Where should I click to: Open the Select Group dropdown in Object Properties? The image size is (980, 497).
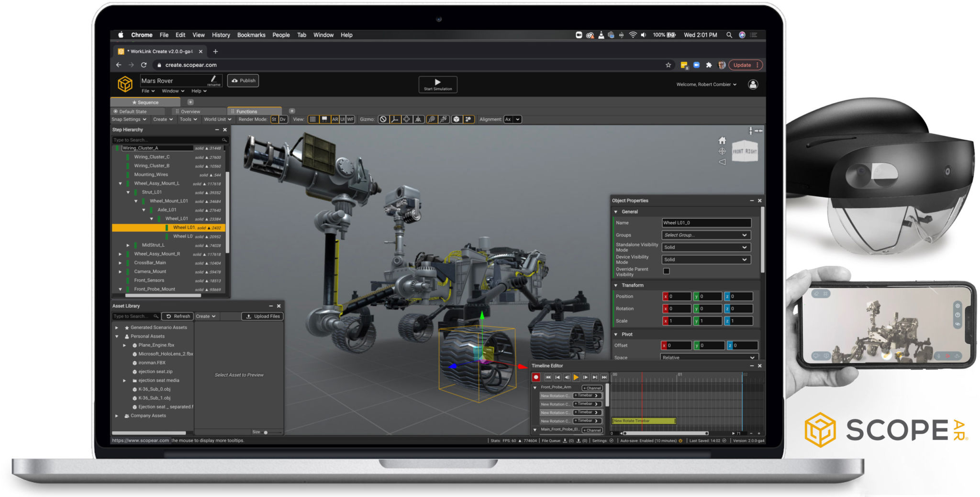(x=707, y=235)
